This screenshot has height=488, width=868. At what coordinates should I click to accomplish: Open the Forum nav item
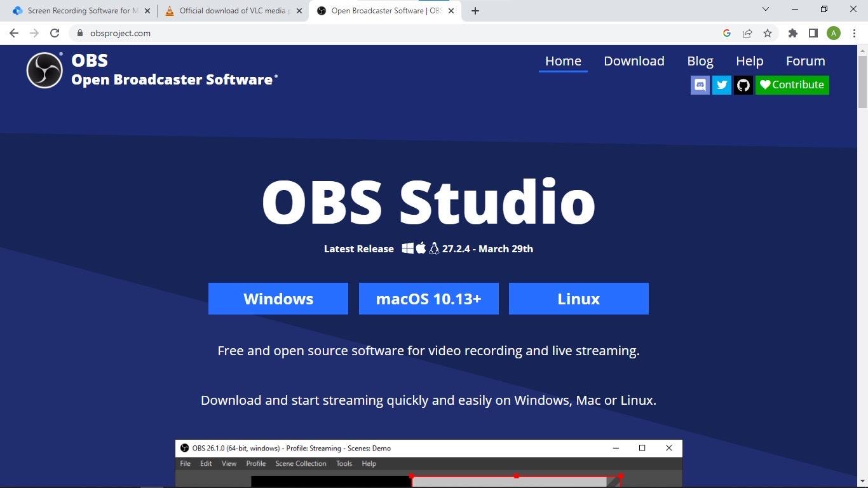point(806,61)
